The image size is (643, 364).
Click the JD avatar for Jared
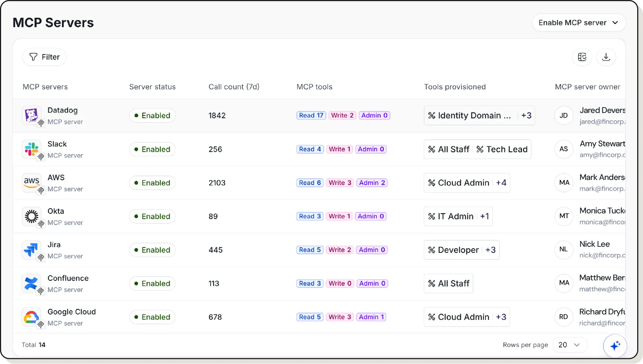click(564, 115)
